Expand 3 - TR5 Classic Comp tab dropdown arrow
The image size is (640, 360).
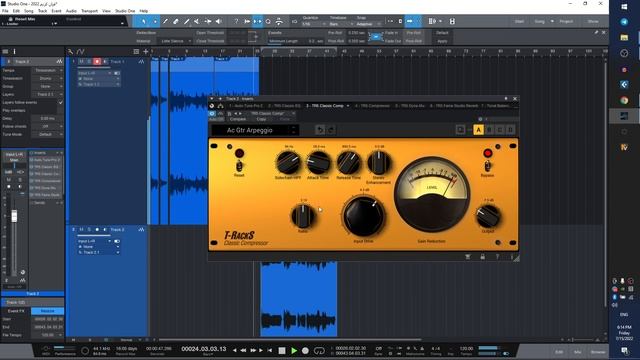348,106
